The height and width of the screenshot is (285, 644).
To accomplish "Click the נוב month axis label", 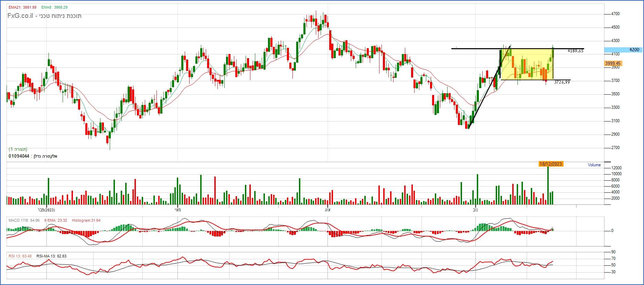I will (475, 210).
